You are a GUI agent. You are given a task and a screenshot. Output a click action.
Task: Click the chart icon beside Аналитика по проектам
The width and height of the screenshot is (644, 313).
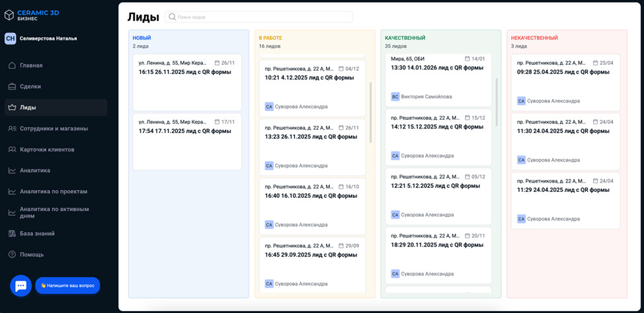click(x=13, y=192)
